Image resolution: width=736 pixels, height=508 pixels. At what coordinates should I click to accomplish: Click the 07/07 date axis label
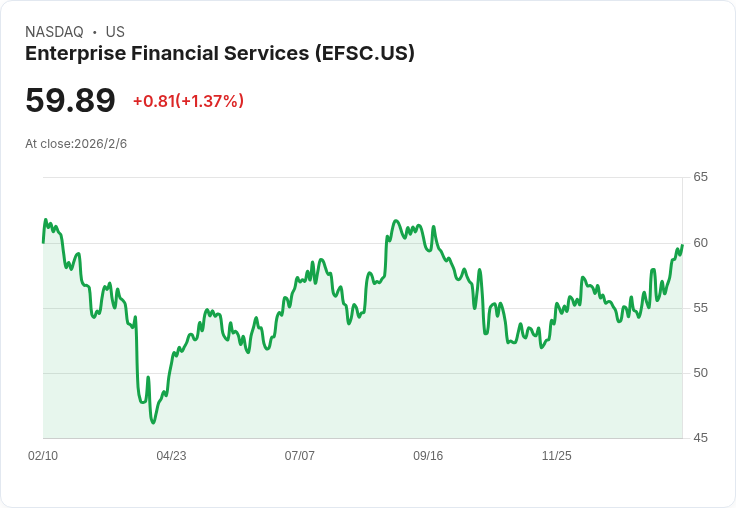click(x=299, y=455)
